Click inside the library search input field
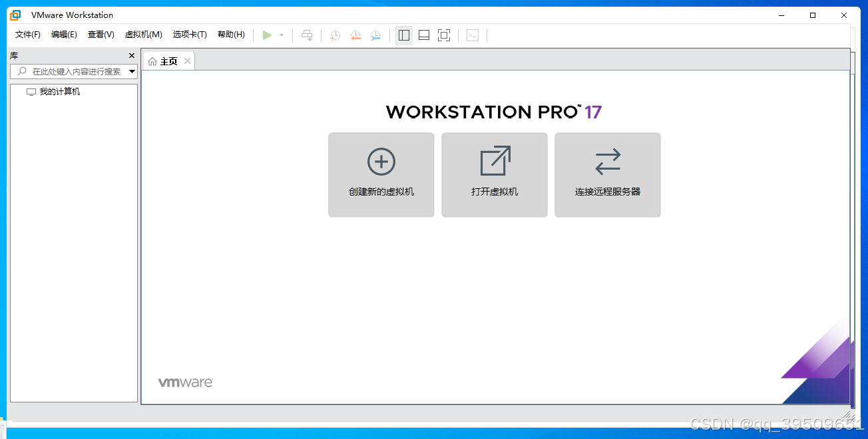Image resolution: width=868 pixels, height=439 pixels. pyautogui.click(x=73, y=71)
